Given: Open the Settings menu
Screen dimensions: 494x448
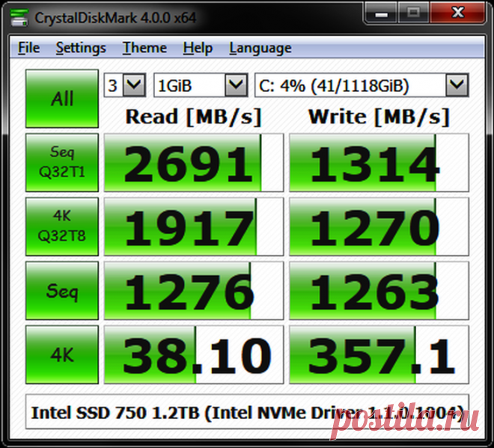Looking at the screenshot, I should [x=81, y=48].
